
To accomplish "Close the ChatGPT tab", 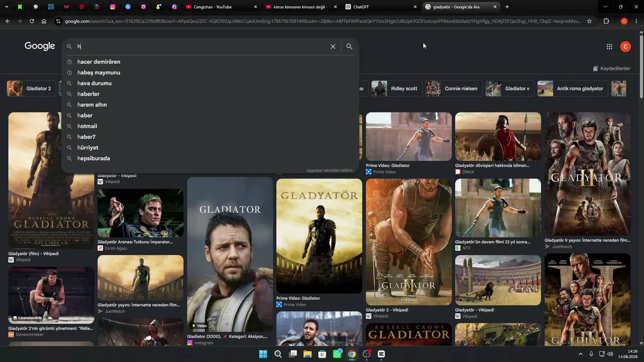I will [x=415, y=7].
